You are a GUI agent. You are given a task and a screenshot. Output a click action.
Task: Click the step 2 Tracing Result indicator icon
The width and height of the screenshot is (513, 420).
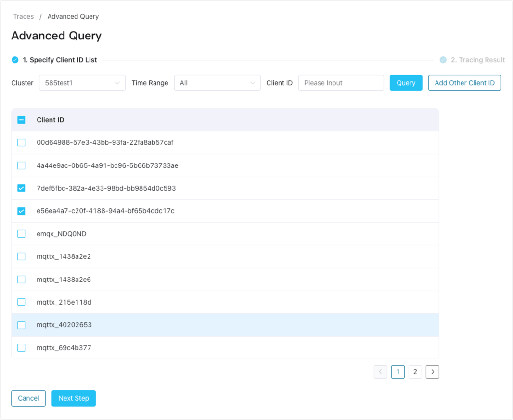(x=443, y=60)
